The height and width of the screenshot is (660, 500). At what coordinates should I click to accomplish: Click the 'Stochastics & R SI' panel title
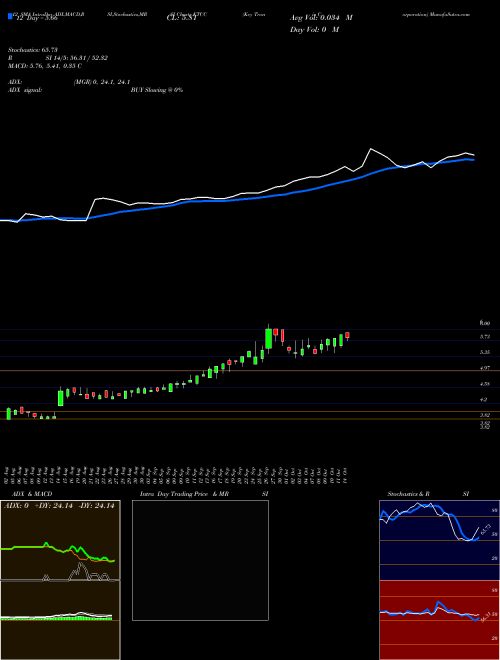428,494
